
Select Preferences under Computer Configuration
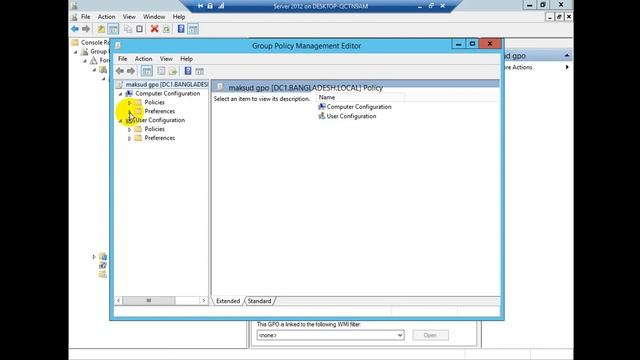tap(160, 111)
